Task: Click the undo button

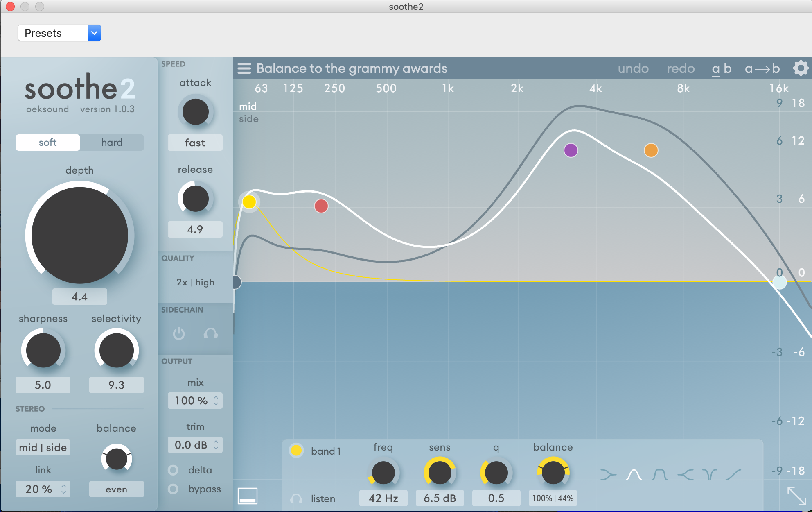Action: pos(633,68)
